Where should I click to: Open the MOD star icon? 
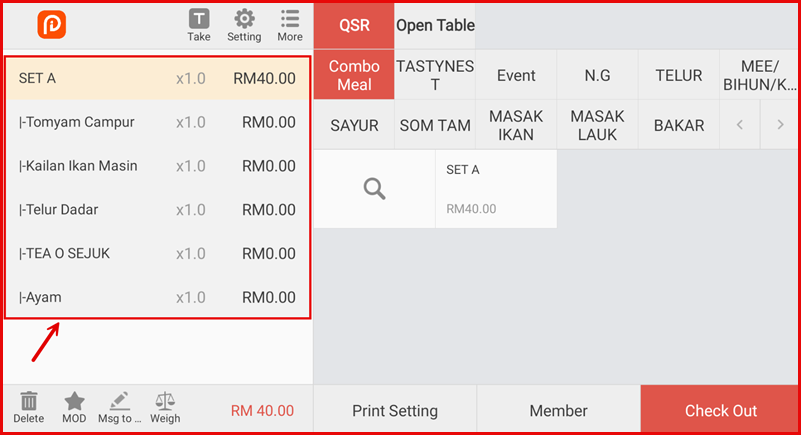[74, 407]
